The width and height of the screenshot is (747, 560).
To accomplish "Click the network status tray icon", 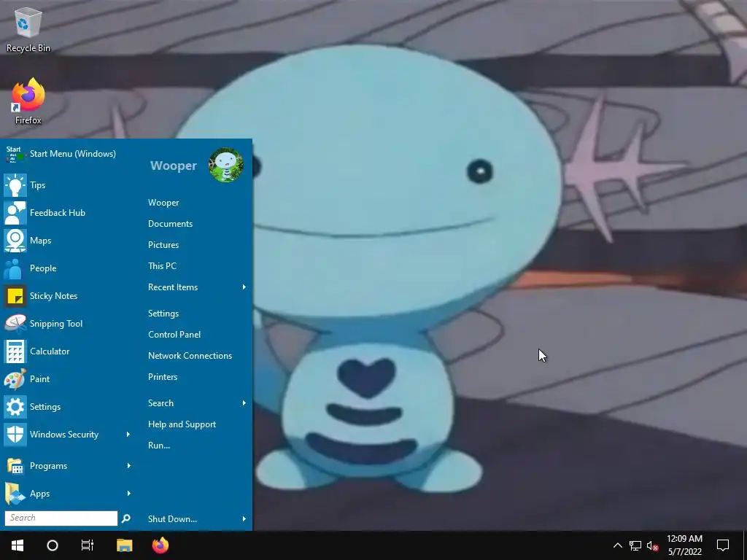I will point(635,545).
